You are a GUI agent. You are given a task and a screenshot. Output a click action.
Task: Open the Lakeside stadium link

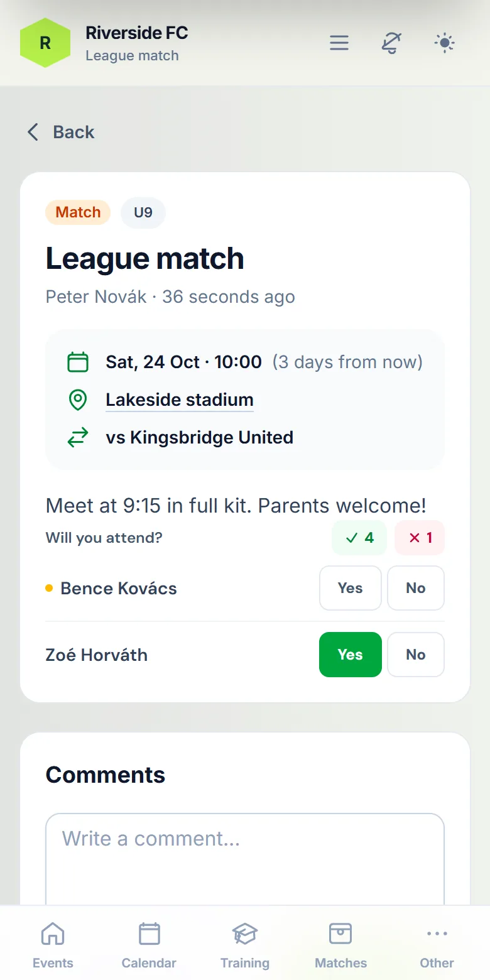click(x=180, y=400)
